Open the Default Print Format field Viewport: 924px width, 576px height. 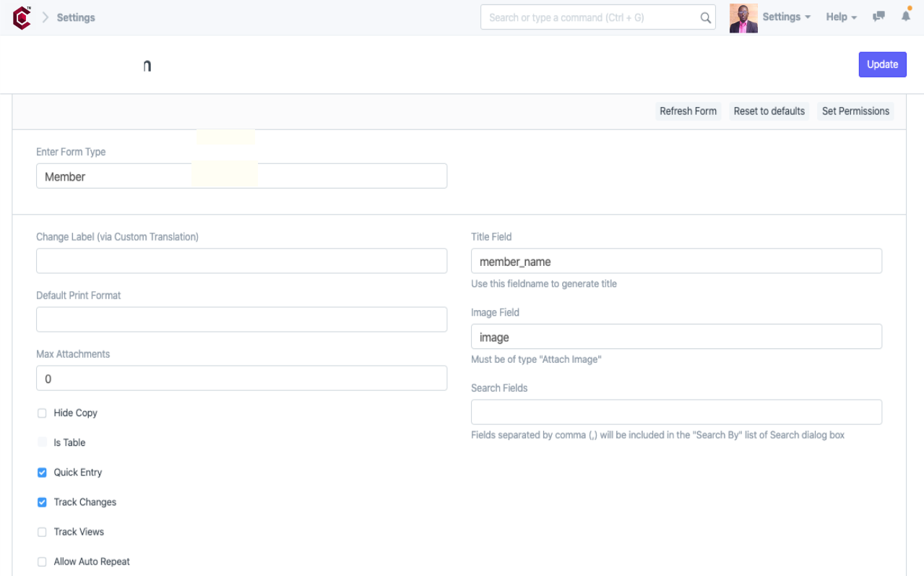(241, 319)
